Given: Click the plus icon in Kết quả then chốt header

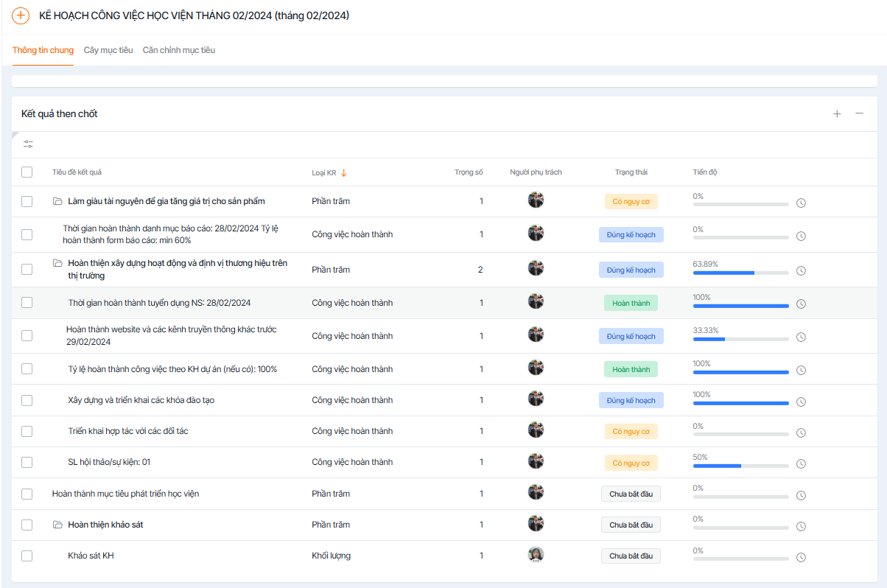Looking at the screenshot, I should [x=837, y=113].
